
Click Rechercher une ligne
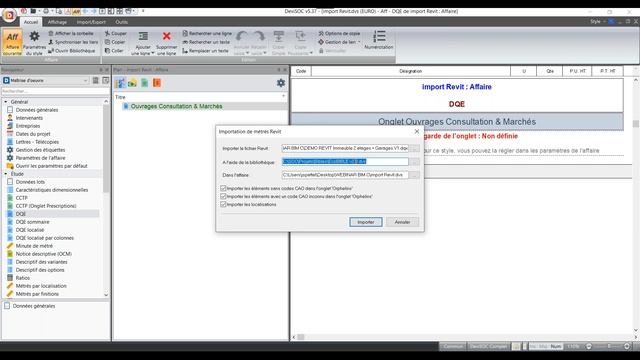207,33
